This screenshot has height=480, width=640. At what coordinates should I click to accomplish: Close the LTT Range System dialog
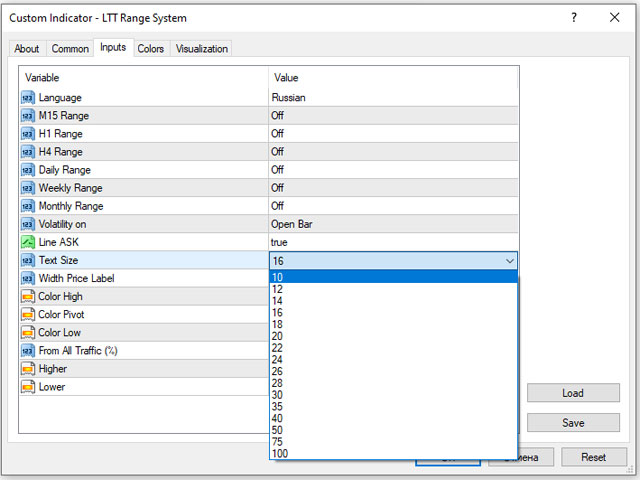tap(614, 18)
